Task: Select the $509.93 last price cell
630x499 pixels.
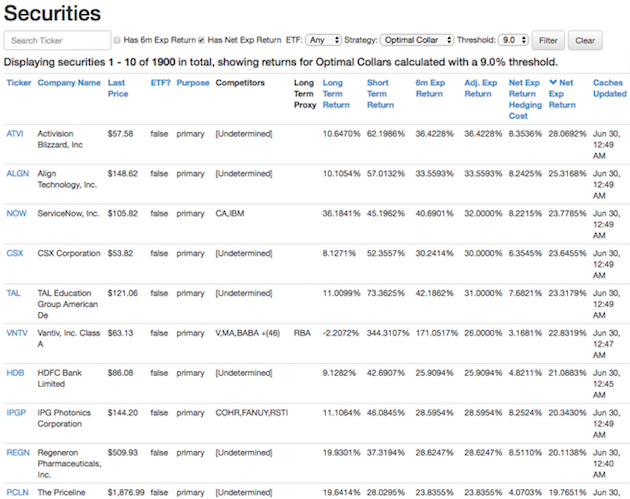Action: point(123,452)
